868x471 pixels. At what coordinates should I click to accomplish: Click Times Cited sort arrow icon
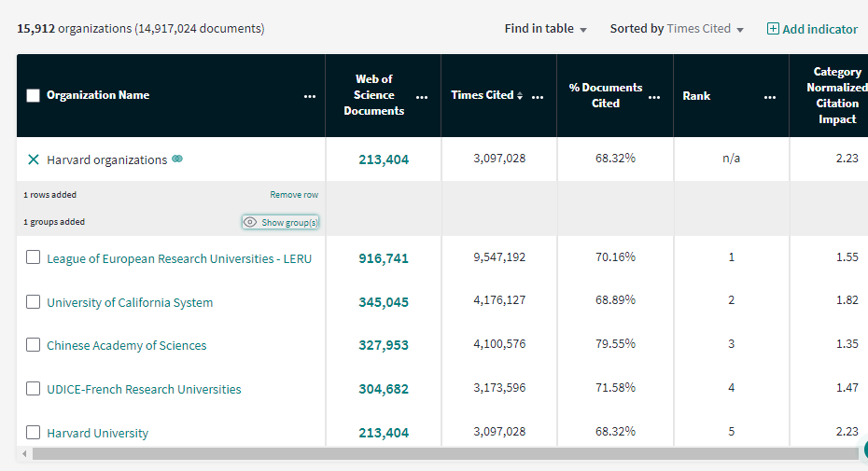click(x=520, y=96)
